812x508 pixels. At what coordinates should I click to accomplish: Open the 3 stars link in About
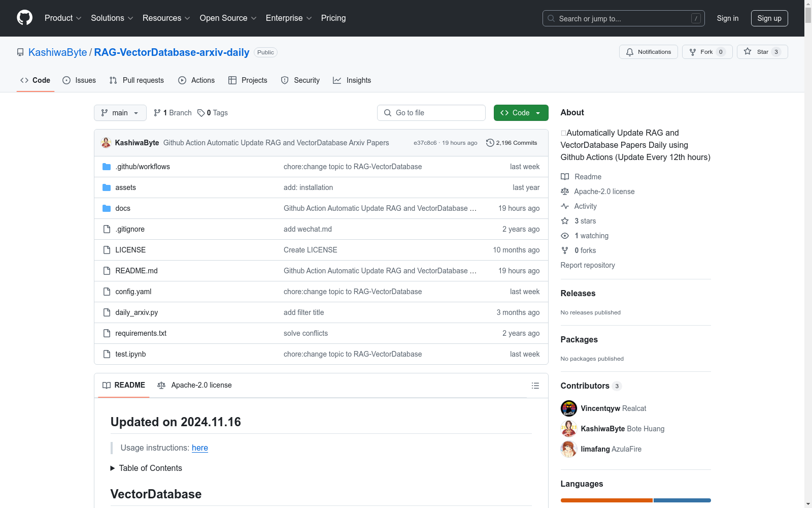point(585,221)
